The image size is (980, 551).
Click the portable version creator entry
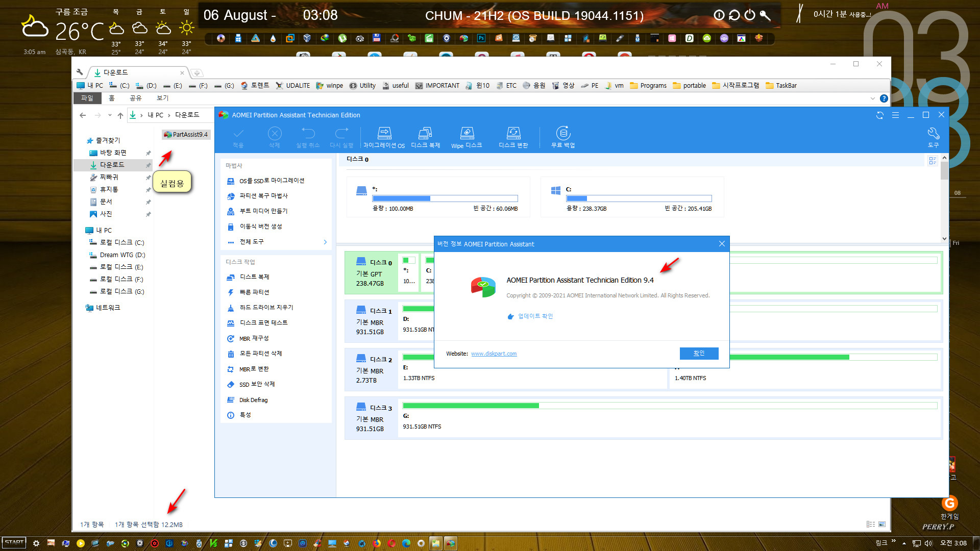coord(260,227)
